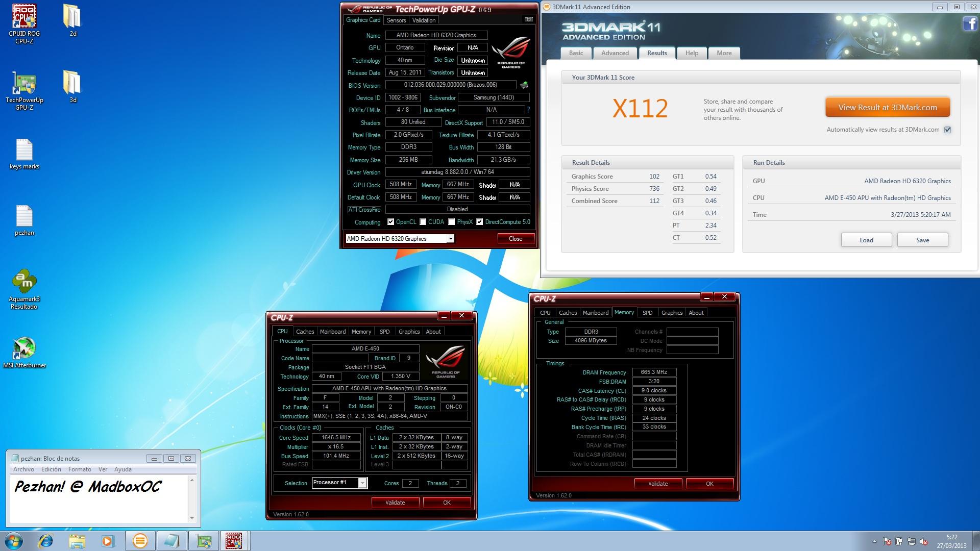Switch to 3DMark 11 taskbar button
This screenshot has height=551, width=980.
click(140, 541)
